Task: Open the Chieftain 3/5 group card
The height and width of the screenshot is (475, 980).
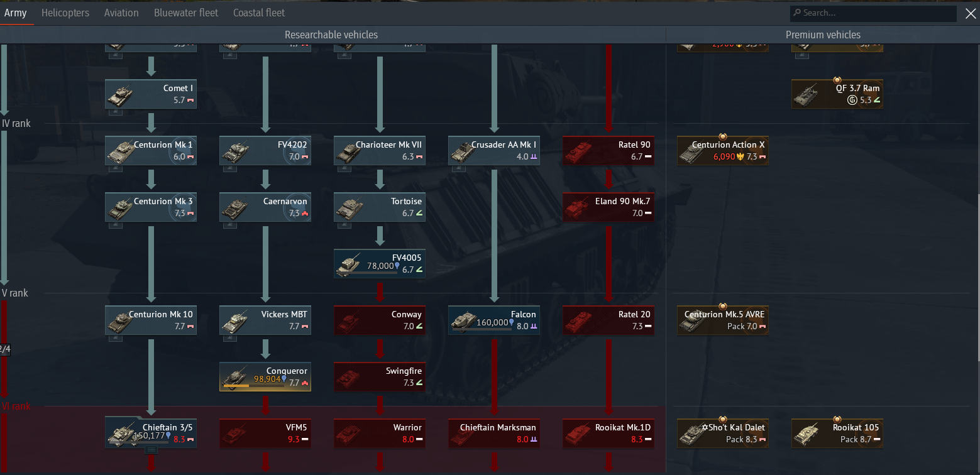Action: [151, 432]
